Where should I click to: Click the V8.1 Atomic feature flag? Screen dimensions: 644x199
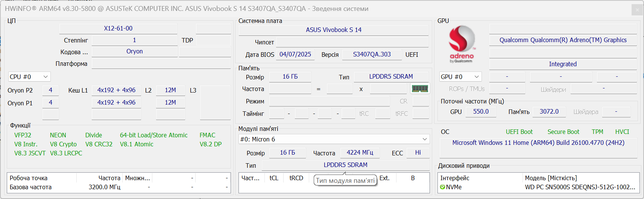point(137,144)
